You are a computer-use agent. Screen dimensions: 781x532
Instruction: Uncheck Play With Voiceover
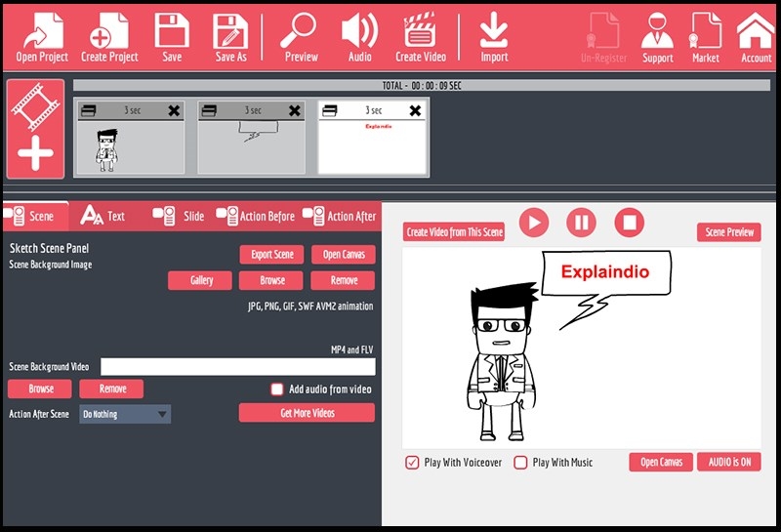point(412,463)
